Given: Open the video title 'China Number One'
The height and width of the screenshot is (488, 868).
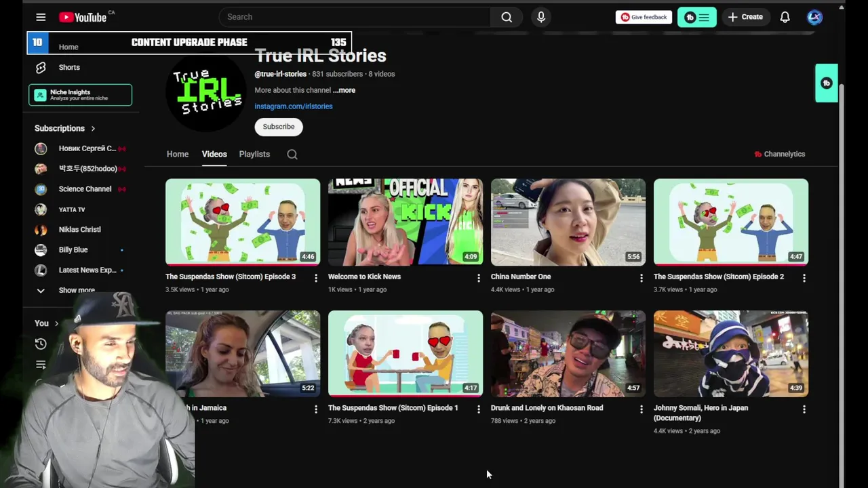Looking at the screenshot, I should point(521,277).
